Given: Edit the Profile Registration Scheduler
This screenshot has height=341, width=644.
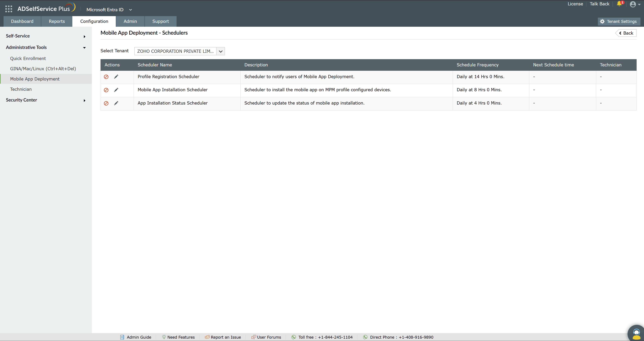Looking at the screenshot, I should [116, 77].
